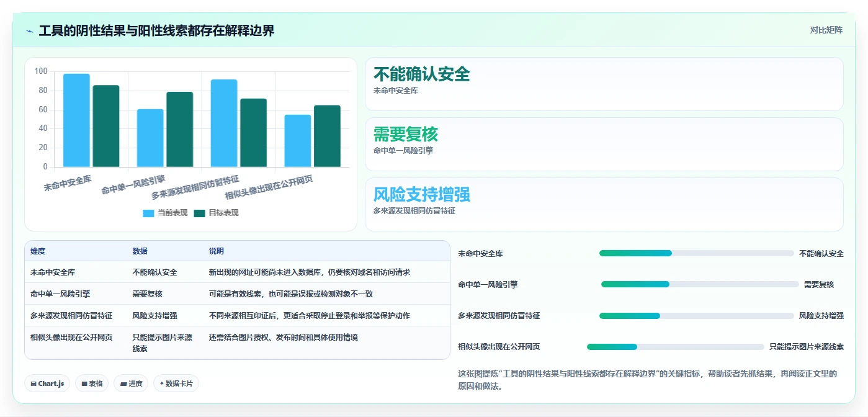Screen dimensions: 868x417
Task: Click the 未命中安全库 progress bar
Action: pos(696,253)
